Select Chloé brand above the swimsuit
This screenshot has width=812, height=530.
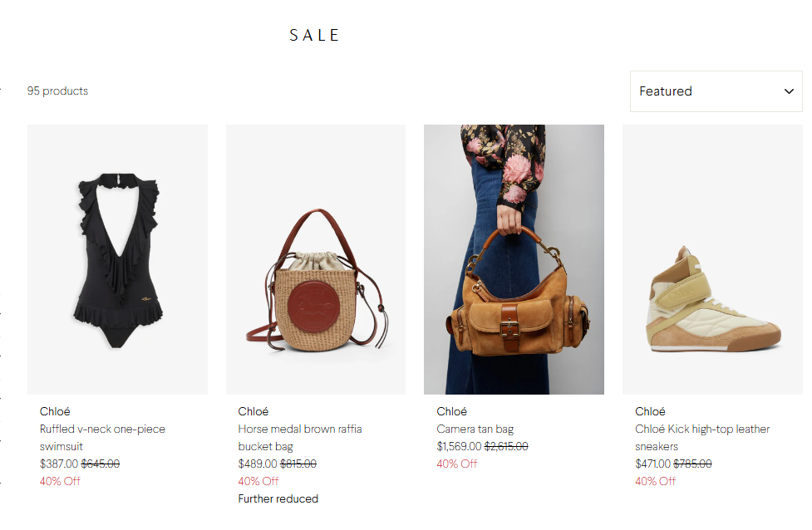(x=55, y=411)
